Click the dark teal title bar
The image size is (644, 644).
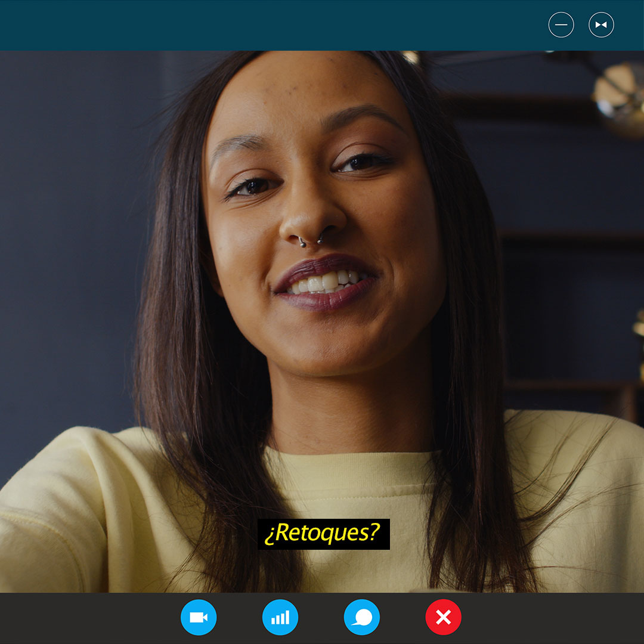coord(268,25)
